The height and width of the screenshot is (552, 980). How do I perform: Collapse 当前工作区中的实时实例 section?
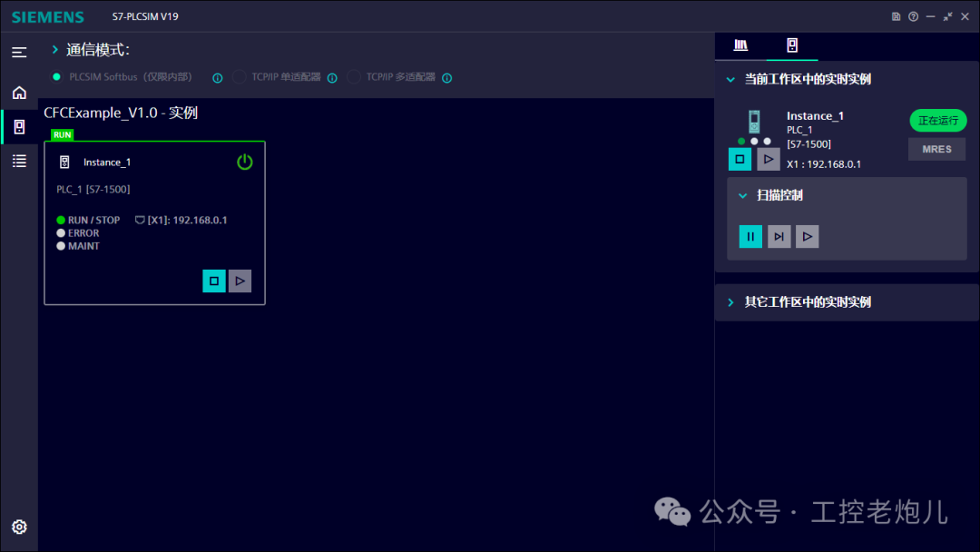point(730,79)
